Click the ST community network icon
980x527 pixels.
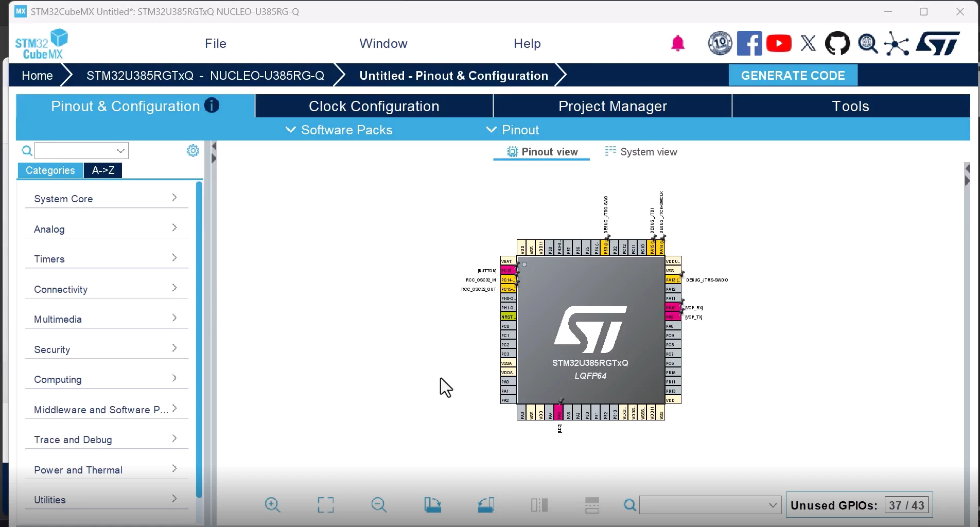(897, 43)
